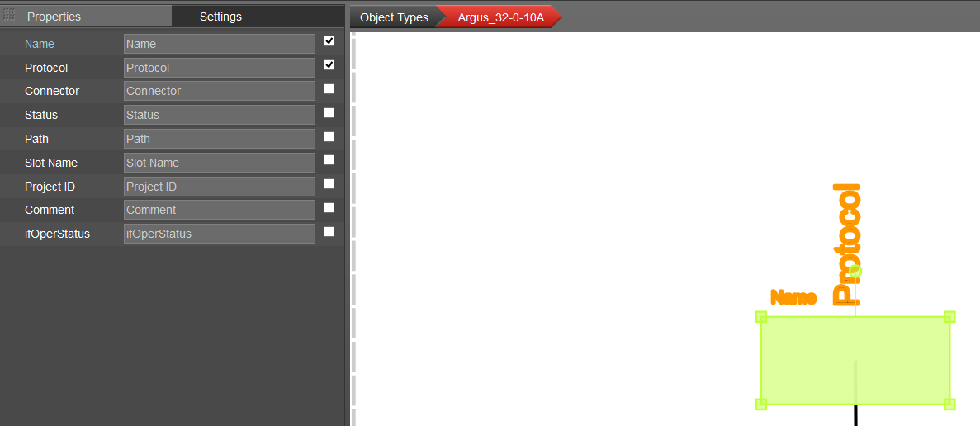
Task: Select the orange Name label on canvas
Action: [x=793, y=298]
